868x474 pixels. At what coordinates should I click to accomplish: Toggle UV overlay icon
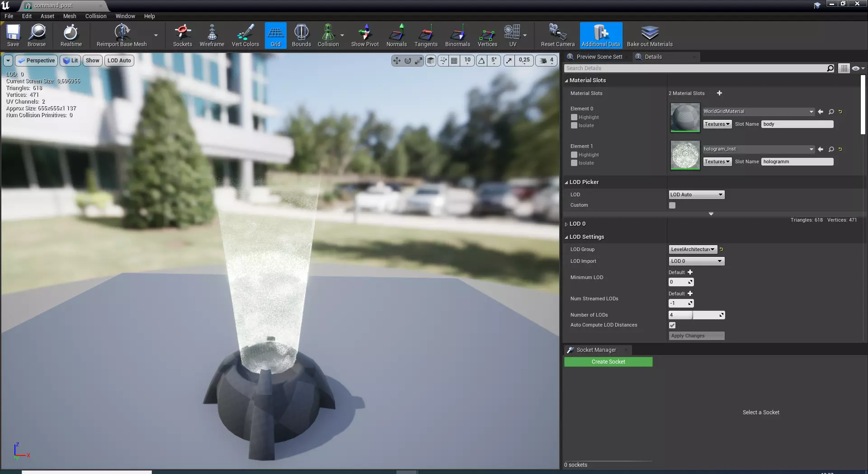click(x=513, y=35)
